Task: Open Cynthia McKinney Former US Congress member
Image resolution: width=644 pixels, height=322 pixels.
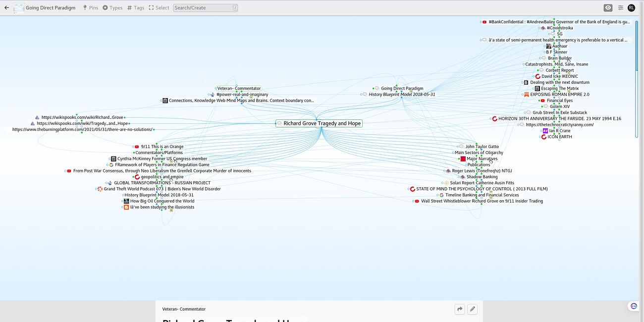Action: point(162,159)
